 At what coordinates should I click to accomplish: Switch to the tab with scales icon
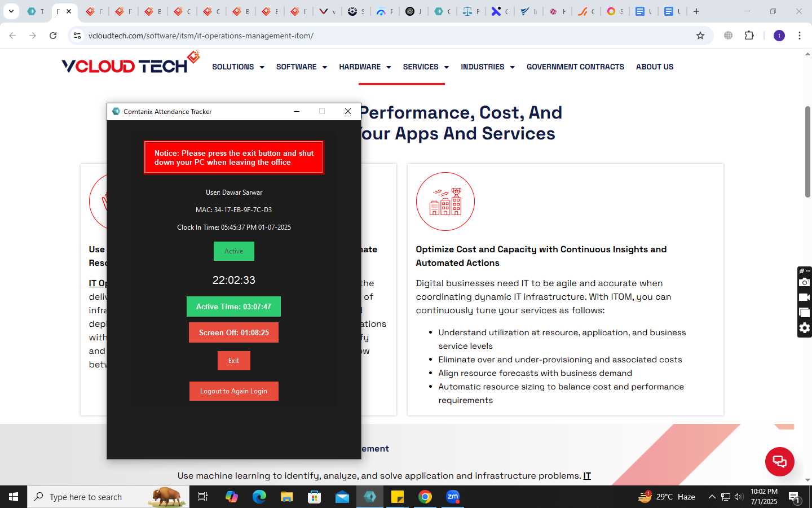[471, 11]
